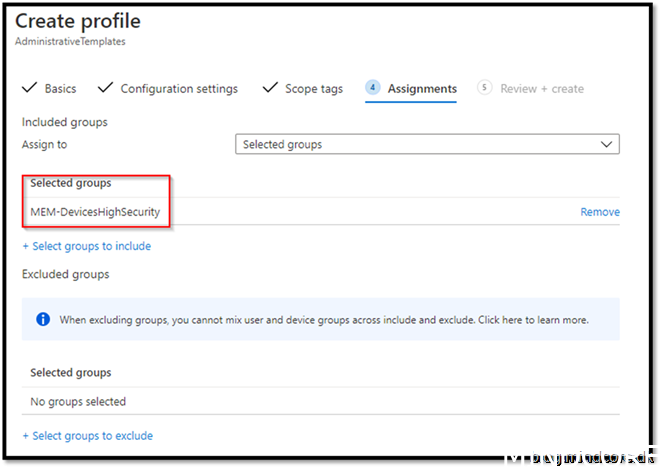Click the checkmark icon beside Configuration settings

click(105, 88)
